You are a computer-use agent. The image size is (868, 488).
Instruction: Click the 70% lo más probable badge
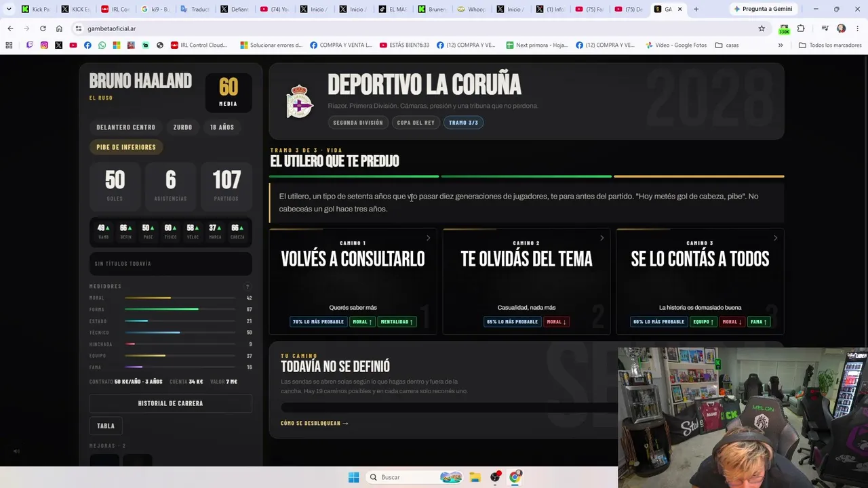tap(318, 322)
